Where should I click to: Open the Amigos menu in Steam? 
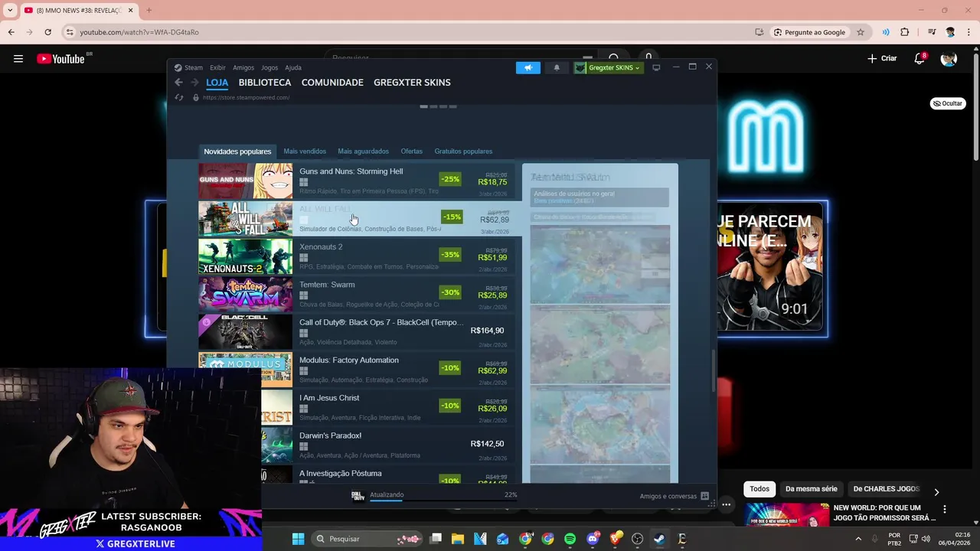coord(243,67)
